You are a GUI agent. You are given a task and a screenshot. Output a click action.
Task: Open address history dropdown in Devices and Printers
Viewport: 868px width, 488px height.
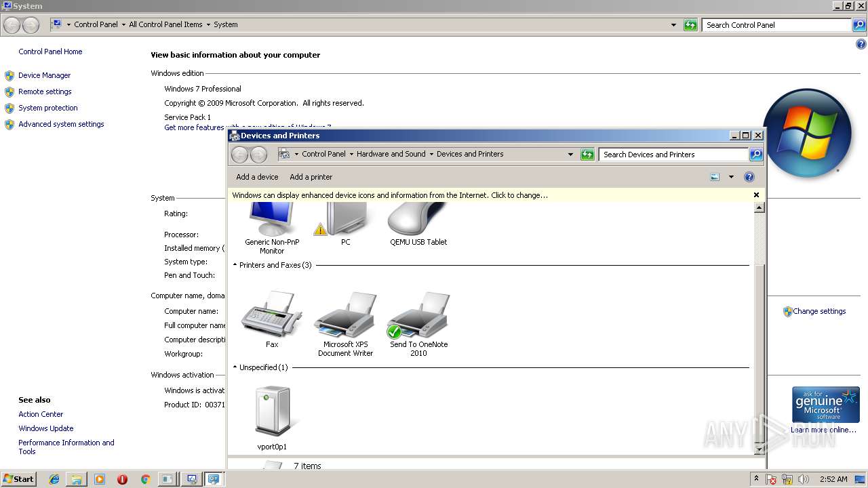tap(570, 155)
